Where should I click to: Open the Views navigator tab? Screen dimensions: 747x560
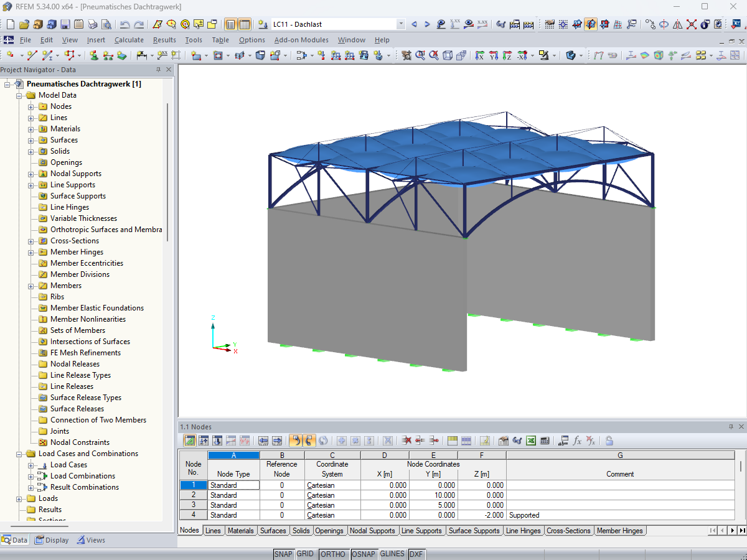91,540
